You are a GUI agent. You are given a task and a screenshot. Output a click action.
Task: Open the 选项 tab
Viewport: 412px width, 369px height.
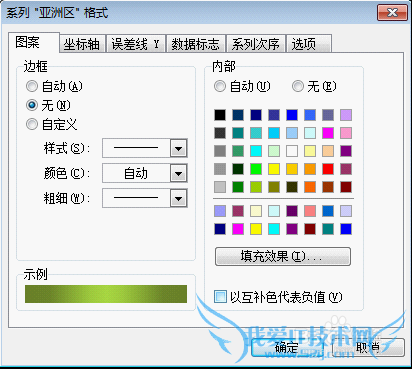[309, 44]
